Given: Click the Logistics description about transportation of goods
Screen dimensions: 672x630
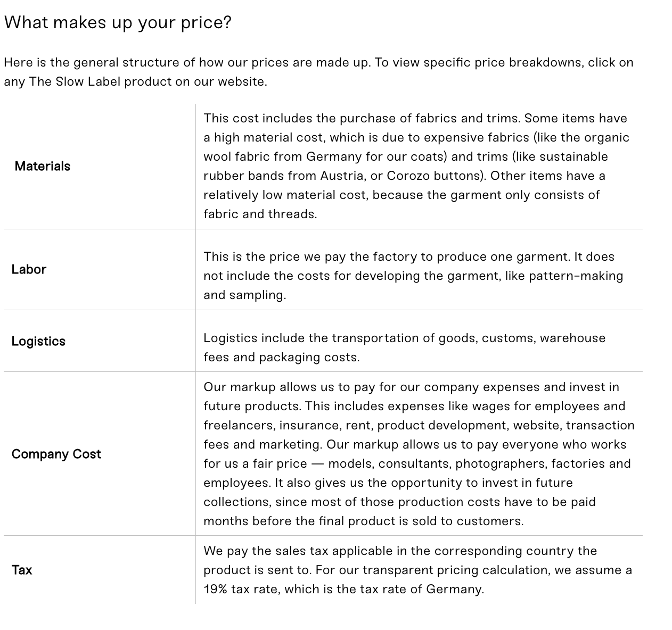Looking at the screenshot, I should 405,347.
